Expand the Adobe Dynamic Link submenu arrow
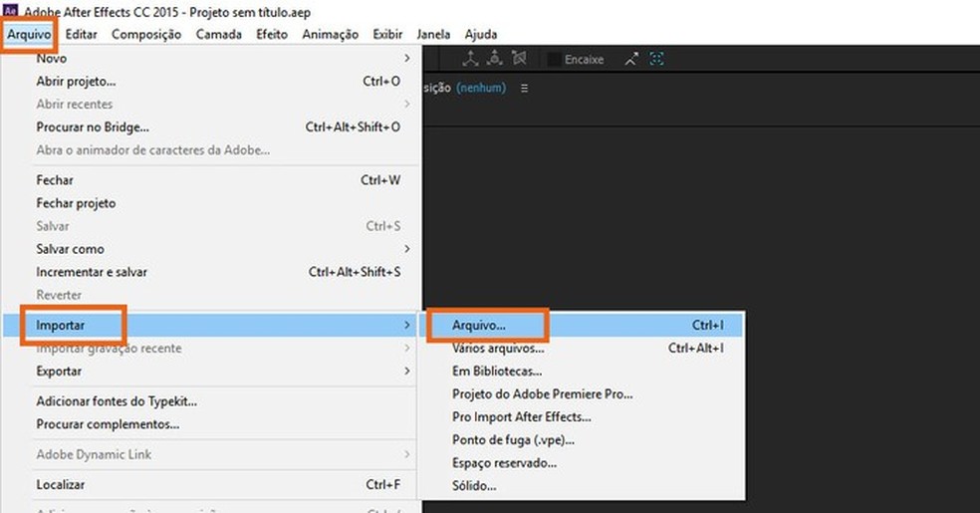This screenshot has height=513, width=980. [407, 454]
